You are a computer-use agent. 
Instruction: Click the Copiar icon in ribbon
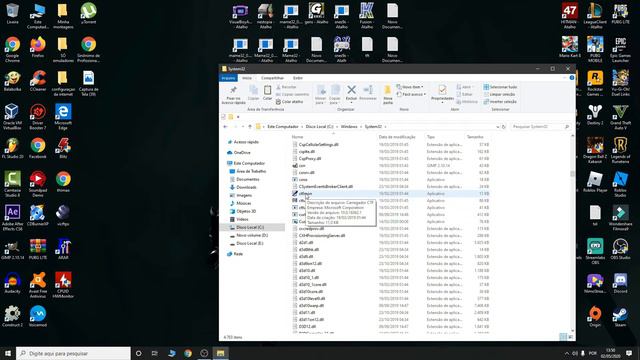point(253,90)
